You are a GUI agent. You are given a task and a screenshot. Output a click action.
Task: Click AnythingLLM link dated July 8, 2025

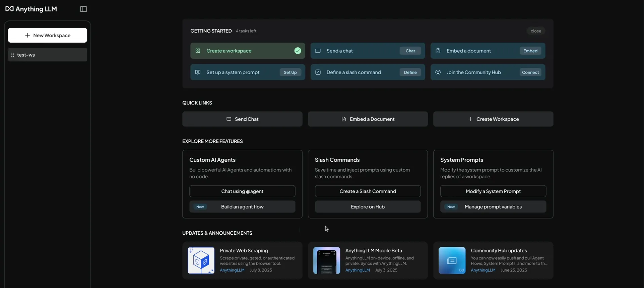(232, 270)
